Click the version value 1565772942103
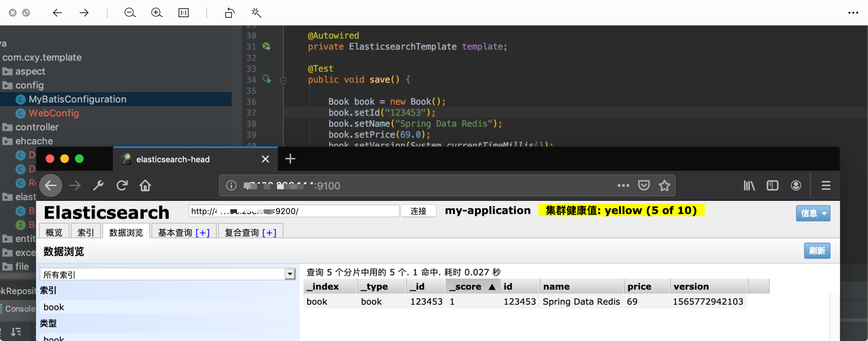The image size is (868, 341). [x=708, y=302]
